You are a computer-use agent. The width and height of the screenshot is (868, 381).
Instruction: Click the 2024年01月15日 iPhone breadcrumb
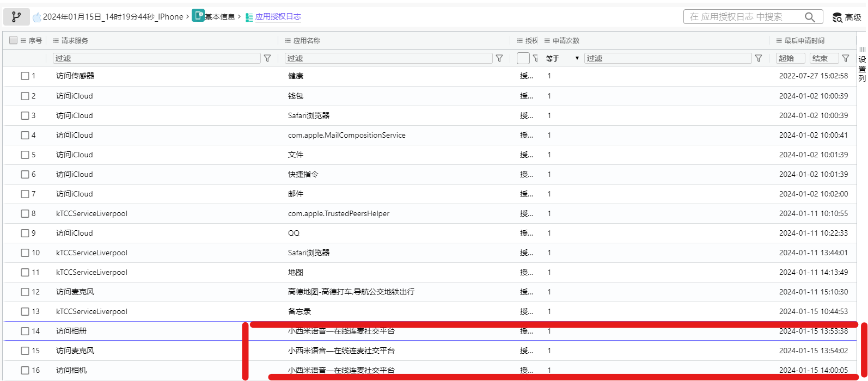point(113,17)
